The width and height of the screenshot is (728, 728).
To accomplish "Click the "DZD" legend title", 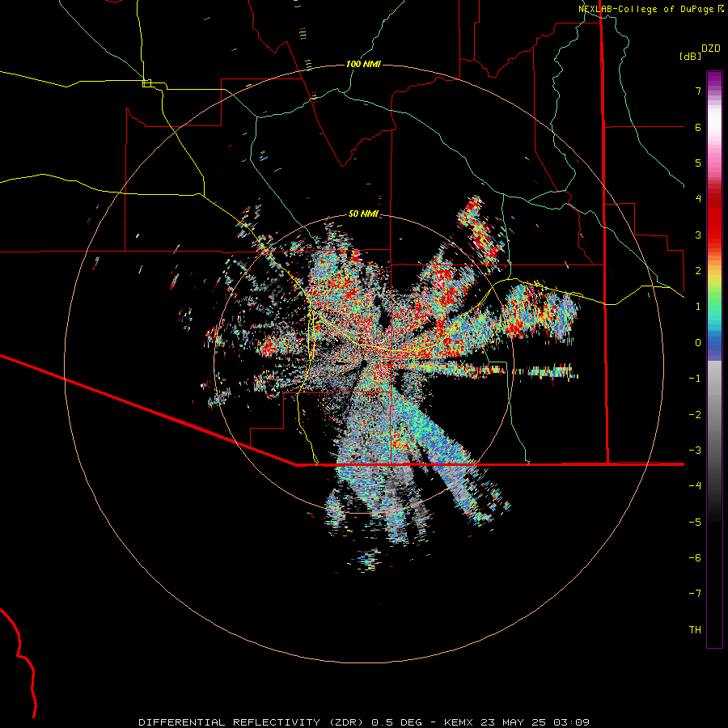I will 711,49.
